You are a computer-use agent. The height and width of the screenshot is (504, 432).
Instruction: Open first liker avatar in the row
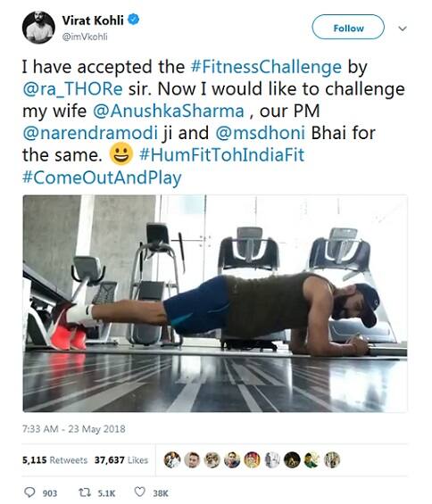click(172, 459)
